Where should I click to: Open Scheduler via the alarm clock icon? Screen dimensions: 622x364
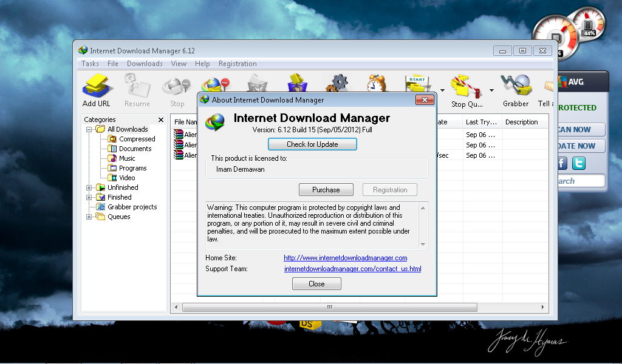click(x=377, y=83)
